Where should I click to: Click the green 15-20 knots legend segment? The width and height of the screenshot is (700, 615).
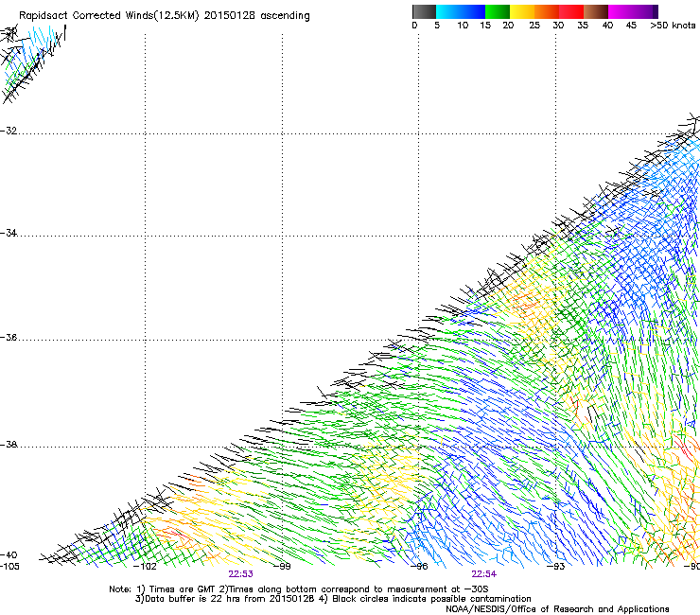(498, 11)
